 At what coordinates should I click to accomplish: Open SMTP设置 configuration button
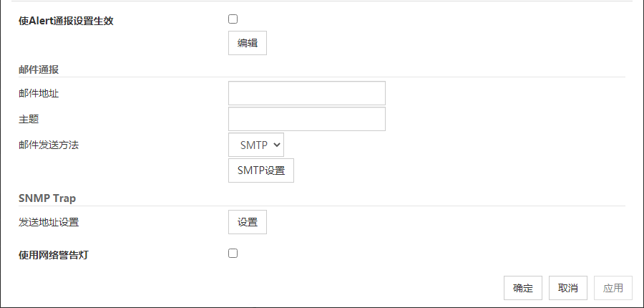[x=261, y=170]
